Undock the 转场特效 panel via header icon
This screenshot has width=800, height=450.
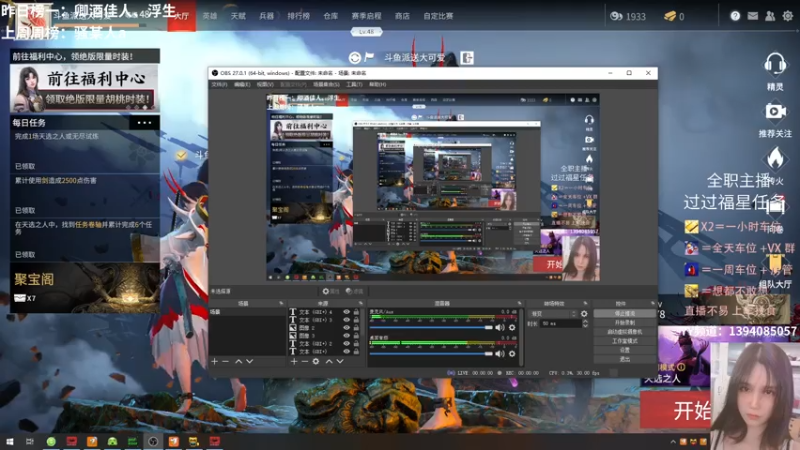click(585, 304)
